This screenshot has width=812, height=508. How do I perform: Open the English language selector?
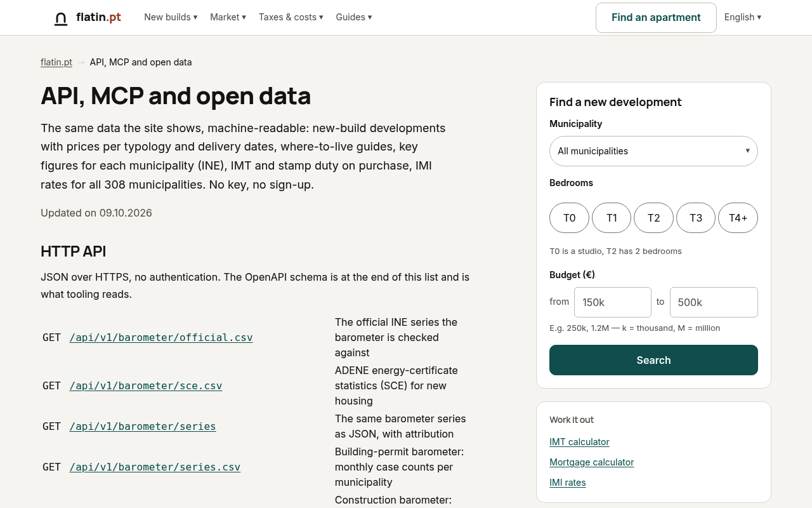tap(743, 17)
